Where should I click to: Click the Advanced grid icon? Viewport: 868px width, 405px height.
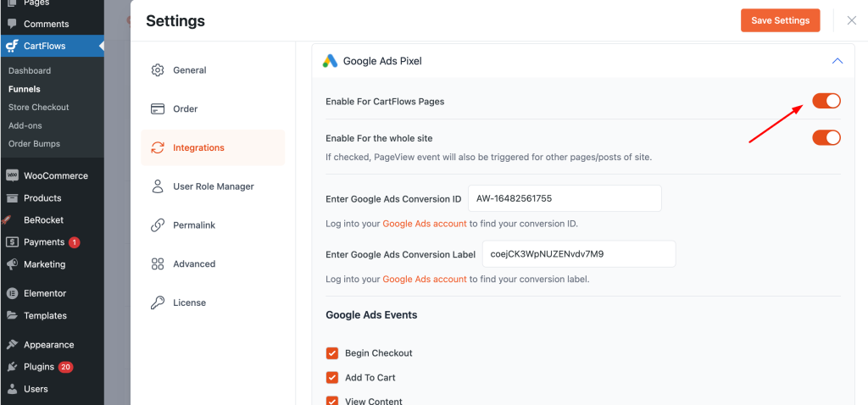[x=158, y=264]
